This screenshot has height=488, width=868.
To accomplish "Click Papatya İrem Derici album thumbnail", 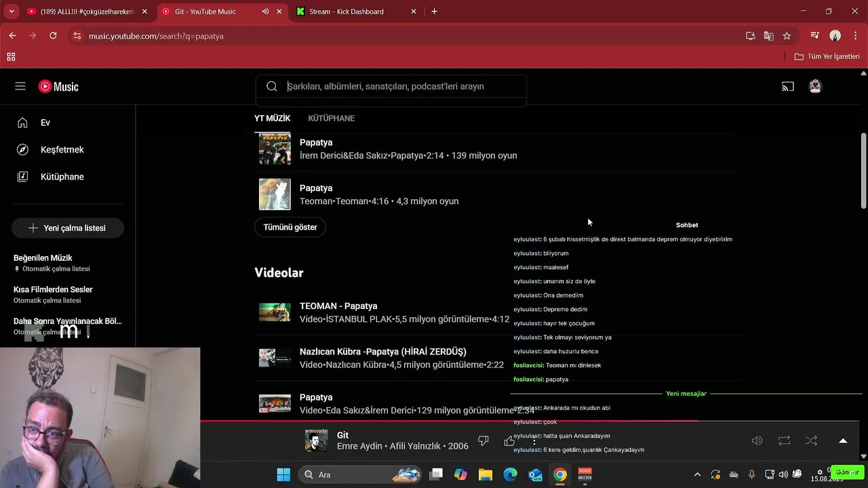I will (x=275, y=148).
